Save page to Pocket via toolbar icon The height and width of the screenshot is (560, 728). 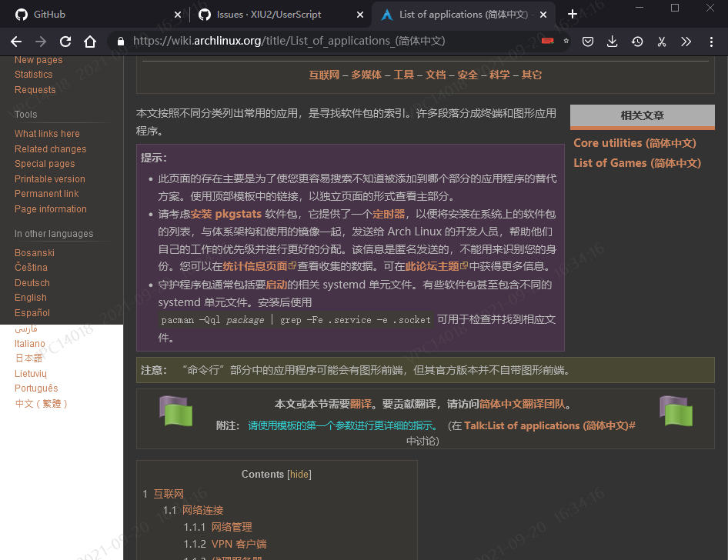point(588,42)
